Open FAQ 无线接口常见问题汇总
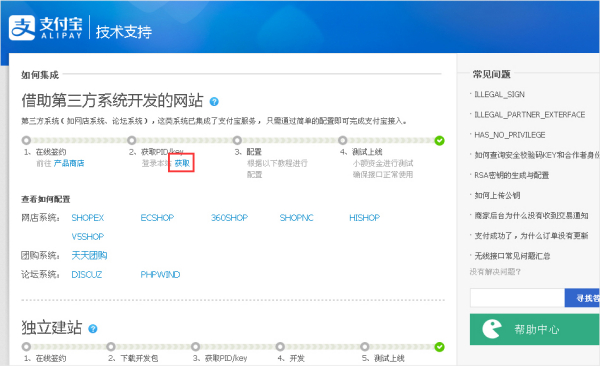Image resolution: width=600 pixels, height=366 pixels. [x=512, y=256]
